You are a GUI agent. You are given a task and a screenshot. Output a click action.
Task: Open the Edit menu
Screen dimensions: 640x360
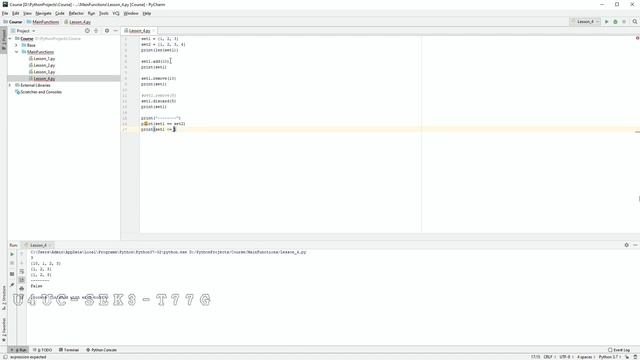tap(16, 13)
